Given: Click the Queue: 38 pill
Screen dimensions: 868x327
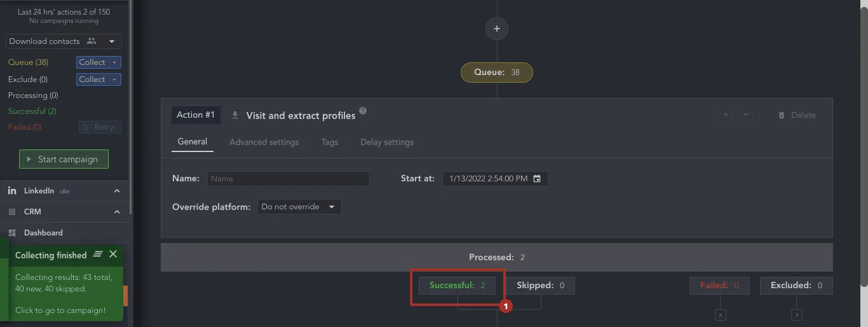Looking at the screenshot, I should coord(497,73).
